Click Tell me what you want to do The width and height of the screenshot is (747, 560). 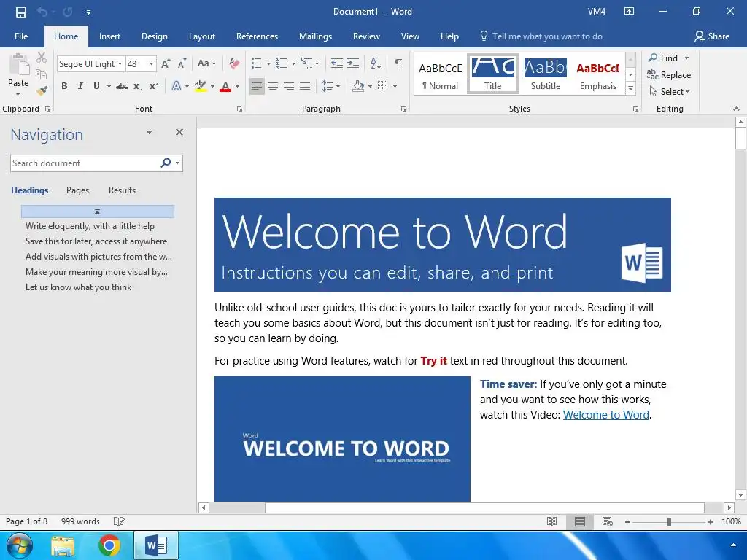[547, 36]
